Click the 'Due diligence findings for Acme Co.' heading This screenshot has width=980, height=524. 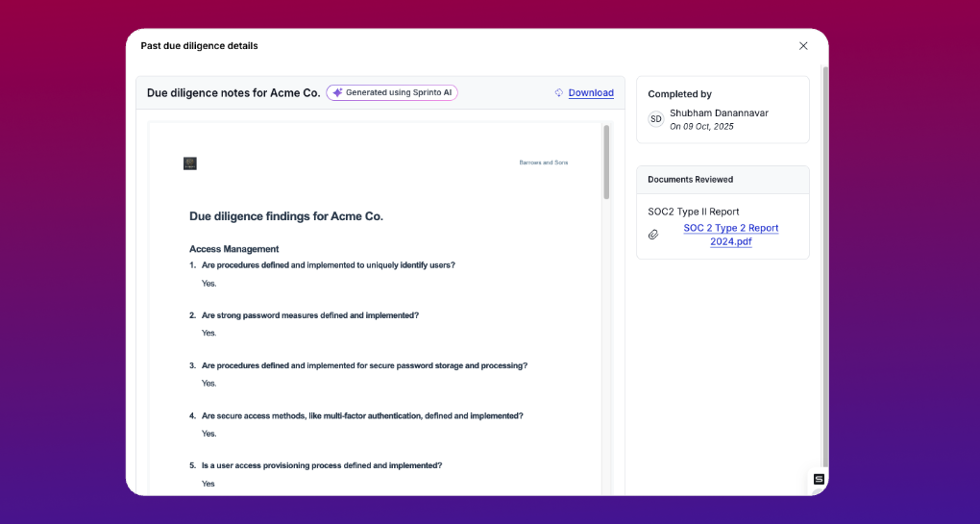[x=286, y=216]
